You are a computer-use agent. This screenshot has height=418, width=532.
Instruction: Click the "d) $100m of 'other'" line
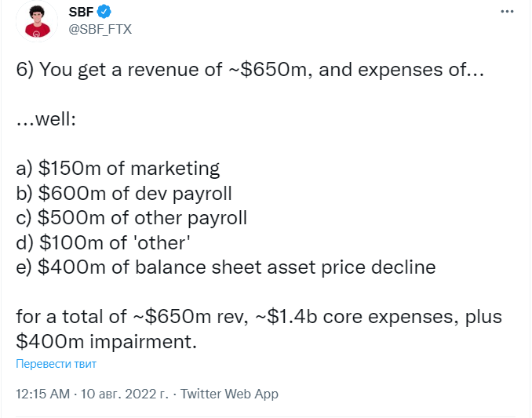pyautogui.click(x=103, y=242)
